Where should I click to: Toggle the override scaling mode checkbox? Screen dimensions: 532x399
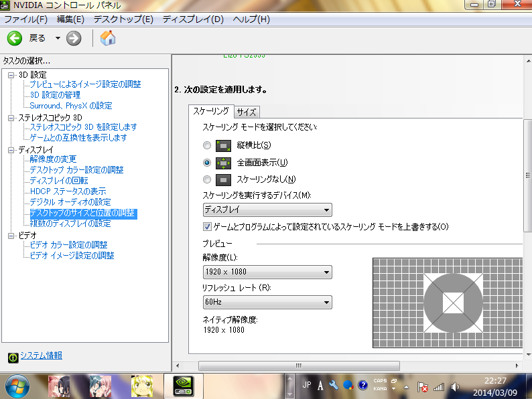(207, 227)
